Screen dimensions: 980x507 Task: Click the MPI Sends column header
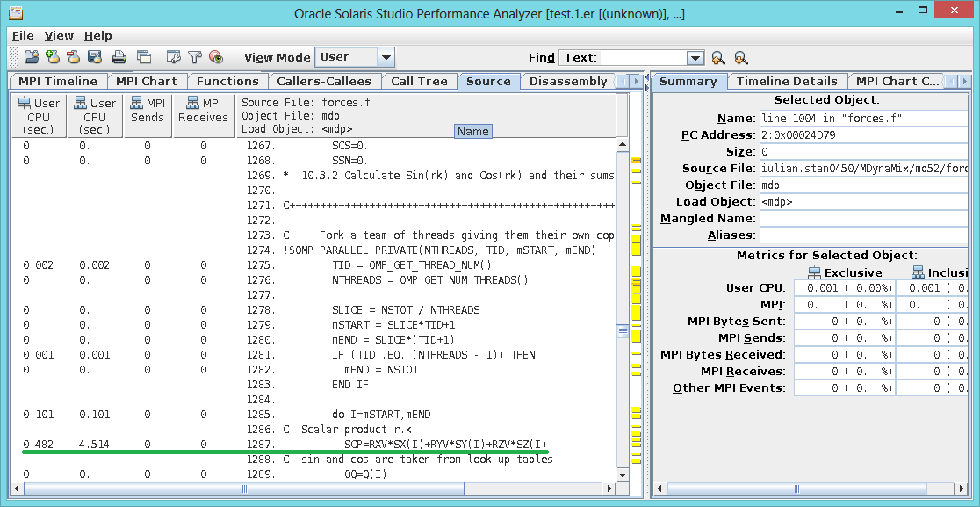[x=147, y=116]
